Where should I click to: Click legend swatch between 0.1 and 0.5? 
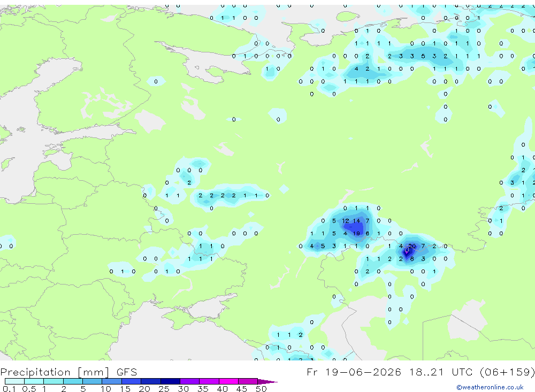[x=14, y=381]
